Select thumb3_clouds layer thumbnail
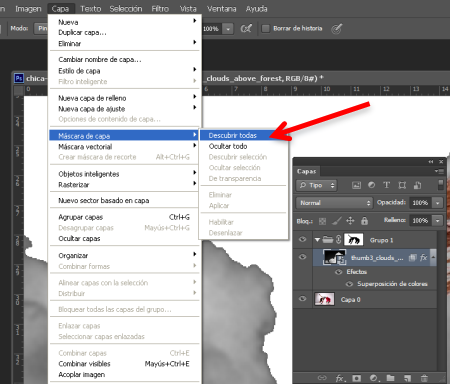Screen dimensions: 450x384 tap(334, 257)
